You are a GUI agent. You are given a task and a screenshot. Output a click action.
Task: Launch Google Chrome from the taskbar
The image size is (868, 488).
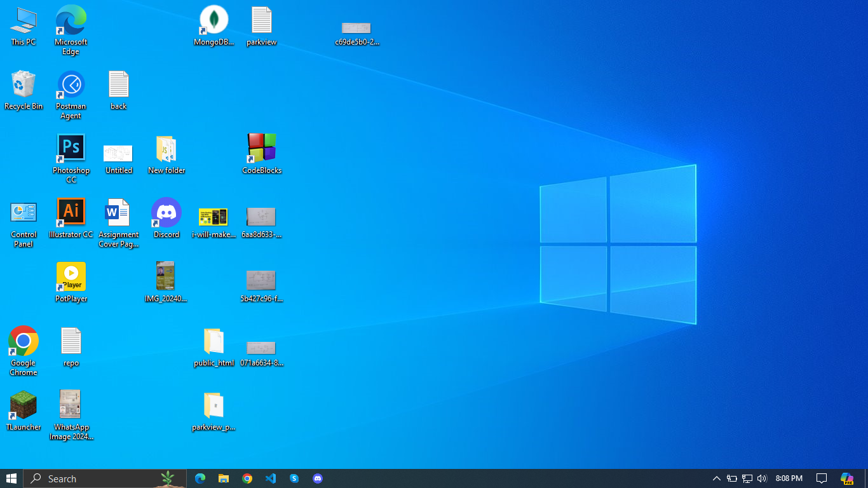click(247, 478)
